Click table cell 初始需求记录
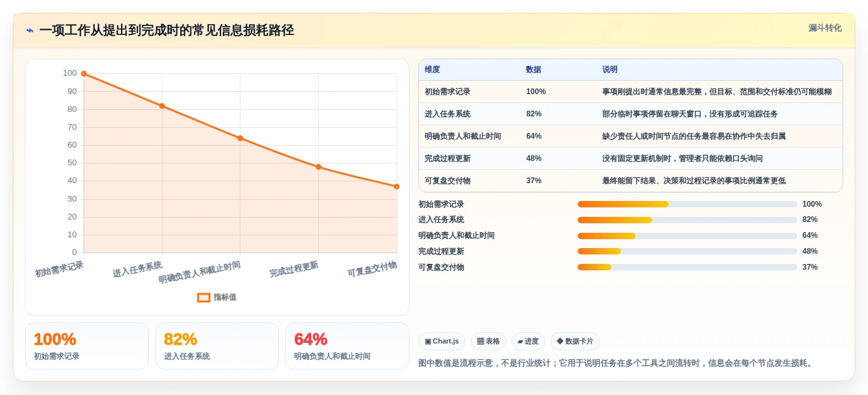Screen dimensions: 868x395 click(x=448, y=92)
